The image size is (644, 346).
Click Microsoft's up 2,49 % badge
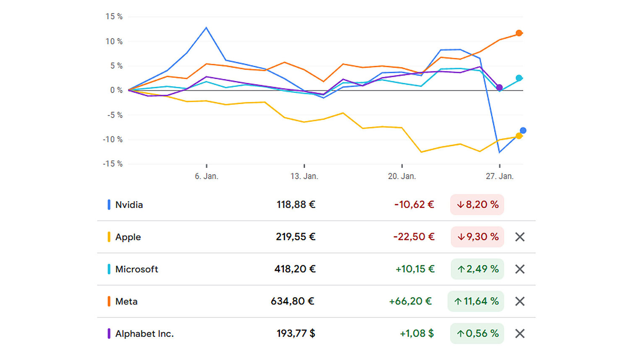point(477,269)
